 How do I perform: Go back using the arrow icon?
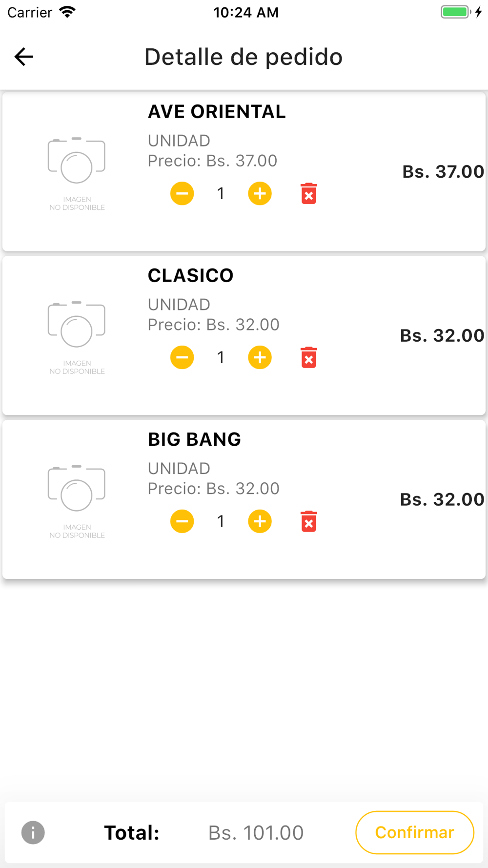(23, 57)
